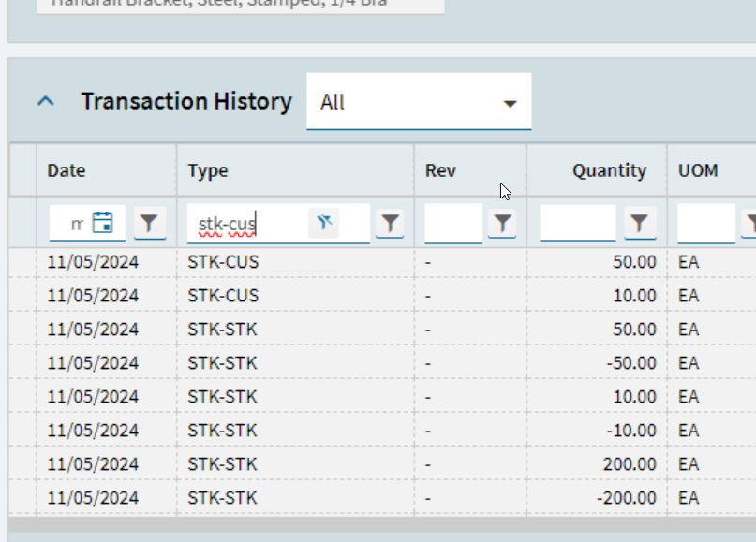Viewport: 756px width, 542px height.
Task: Sort by the Date column header
Action: tap(67, 170)
